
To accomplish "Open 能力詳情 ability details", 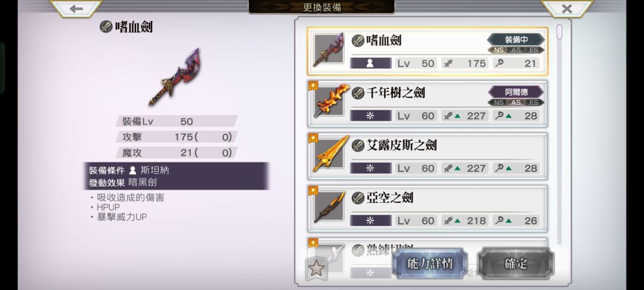I will tap(429, 264).
